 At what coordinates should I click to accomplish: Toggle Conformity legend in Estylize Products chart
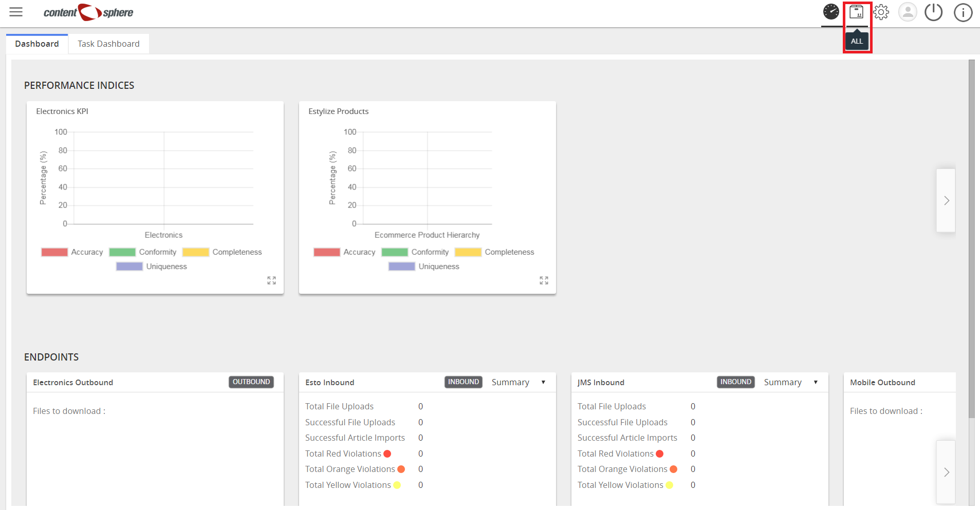point(415,252)
